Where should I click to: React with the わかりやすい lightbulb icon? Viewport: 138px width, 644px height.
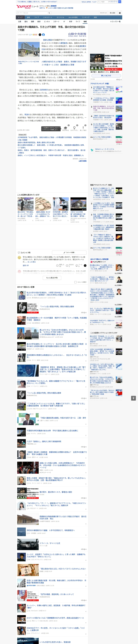tap(74, 128)
